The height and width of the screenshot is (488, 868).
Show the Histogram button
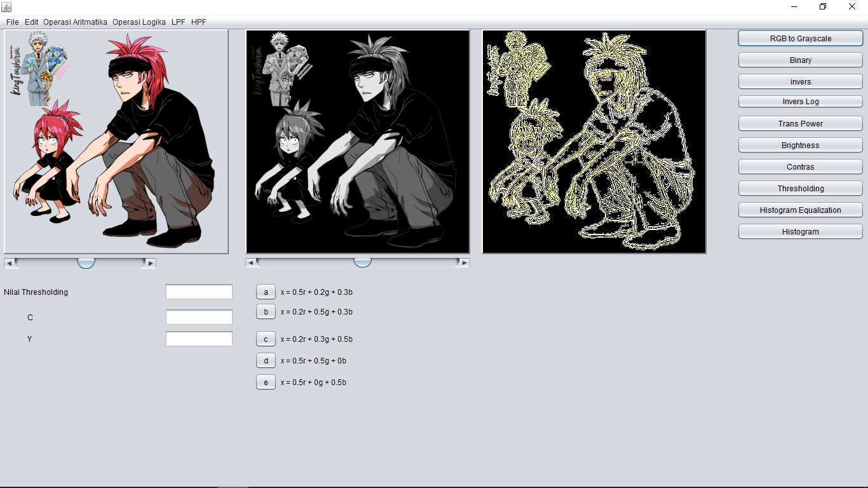coord(801,231)
